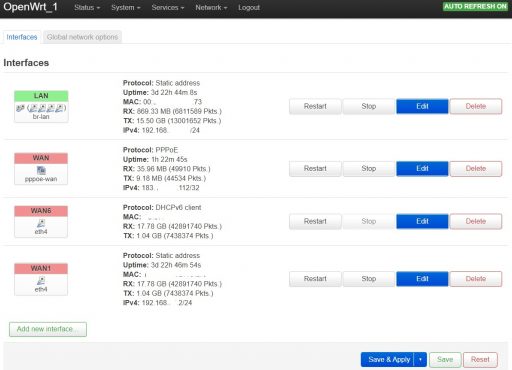This screenshot has width=512, height=370.
Task: Restart the LAN interface
Action: coord(315,106)
